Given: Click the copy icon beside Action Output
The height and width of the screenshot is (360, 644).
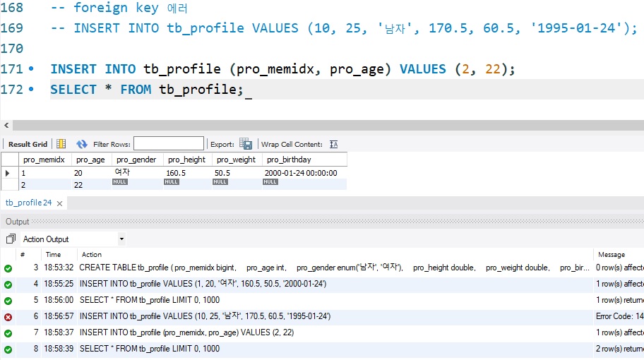Looking at the screenshot, I should pyautogui.click(x=11, y=239).
